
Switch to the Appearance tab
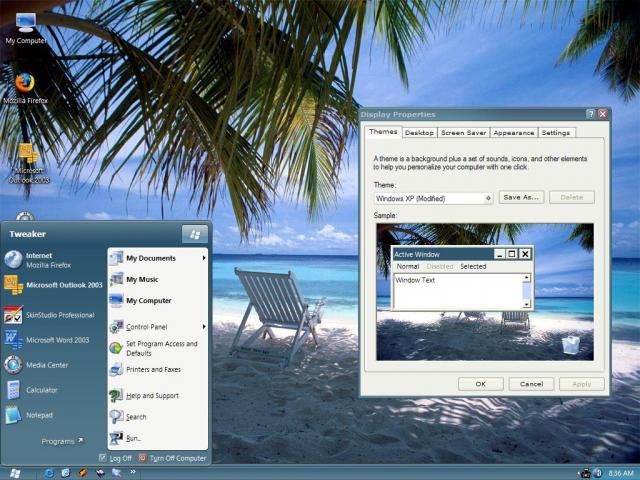(x=513, y=133)
